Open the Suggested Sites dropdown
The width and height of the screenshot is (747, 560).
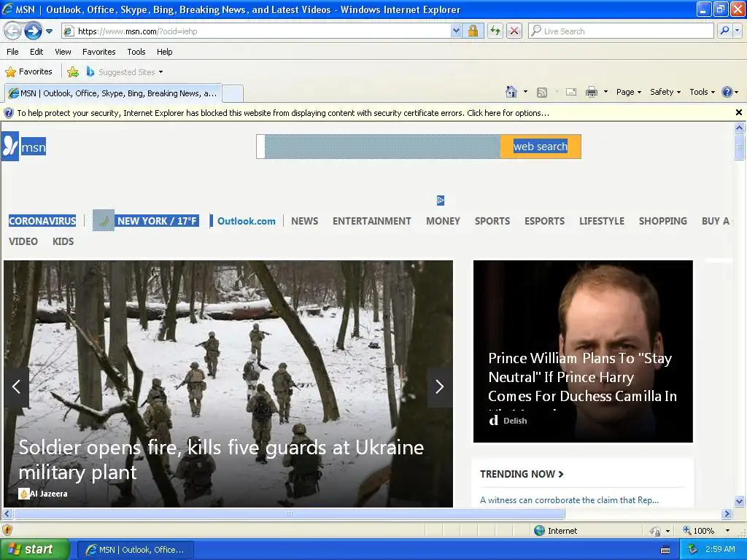(125, 72)
